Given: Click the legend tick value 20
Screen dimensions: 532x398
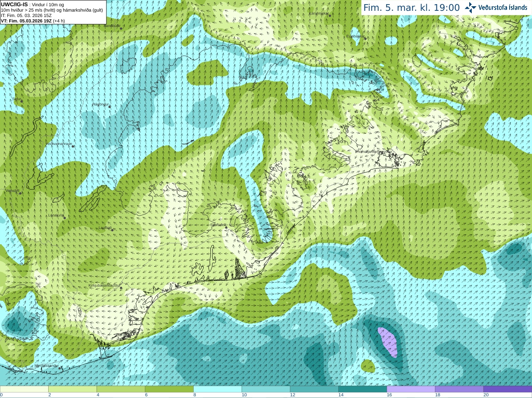Looking at the screenshot, I should (486, 395).
